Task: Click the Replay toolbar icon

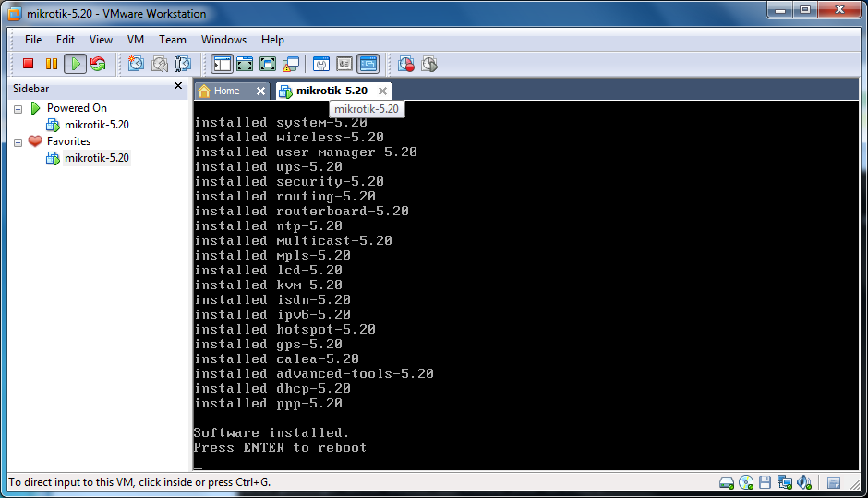Action: coord(429,64)
